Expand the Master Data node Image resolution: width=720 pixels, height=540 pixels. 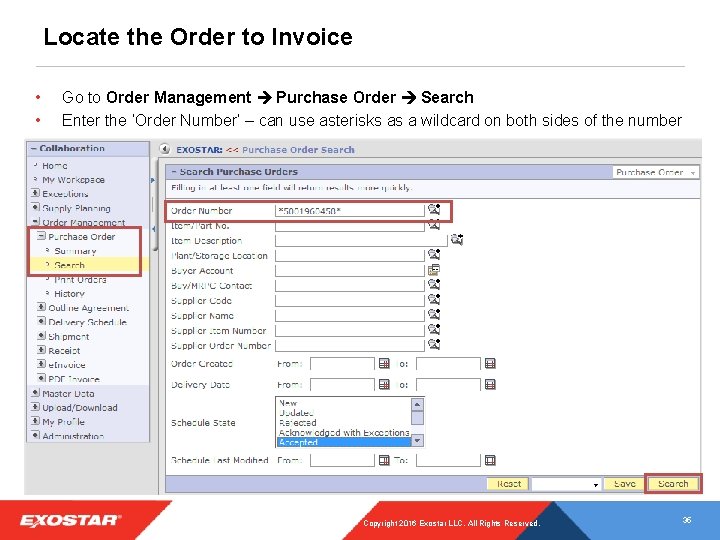(x=35, y=393)
